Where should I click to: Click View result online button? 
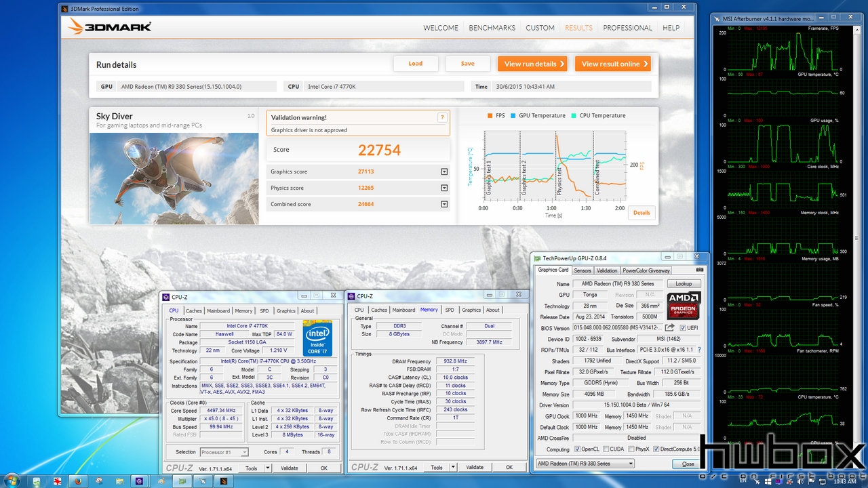coord(613,64)
